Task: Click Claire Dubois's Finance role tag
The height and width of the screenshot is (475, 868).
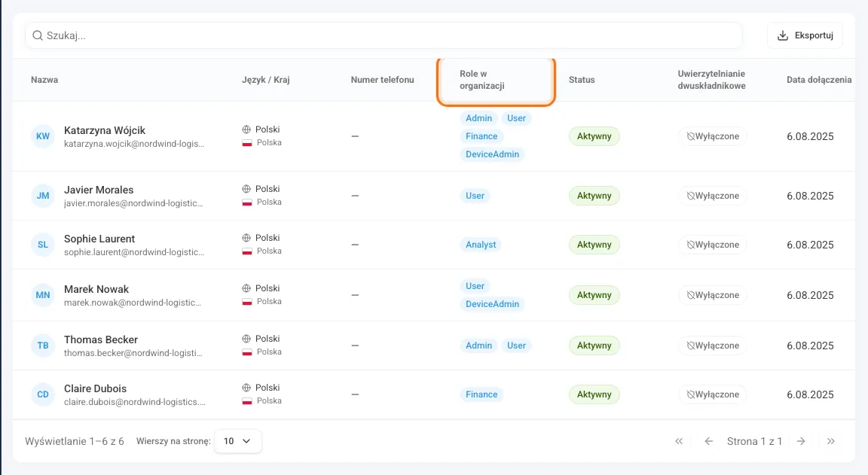Action: pos(481,394)
